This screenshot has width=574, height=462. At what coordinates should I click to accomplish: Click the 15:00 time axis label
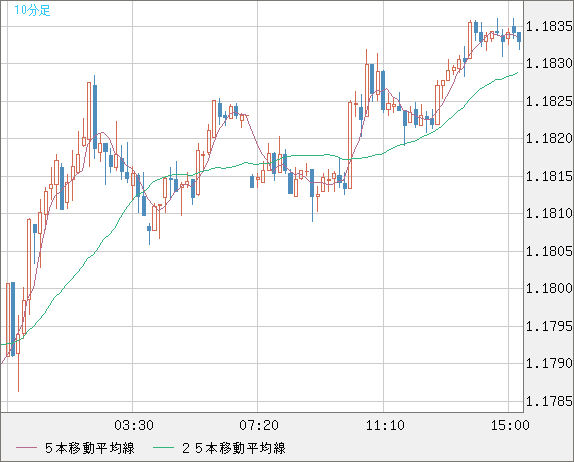[x=510, y=425]
